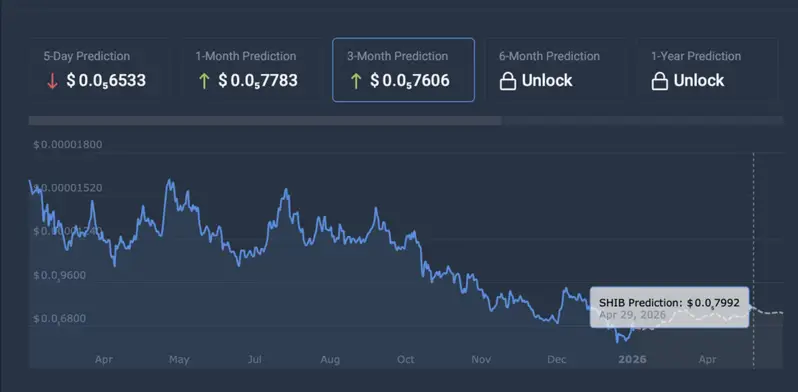798x392 pixels.
Task: Click the Apr label after 2026 on the x-axis
Action: pos(707,359)
